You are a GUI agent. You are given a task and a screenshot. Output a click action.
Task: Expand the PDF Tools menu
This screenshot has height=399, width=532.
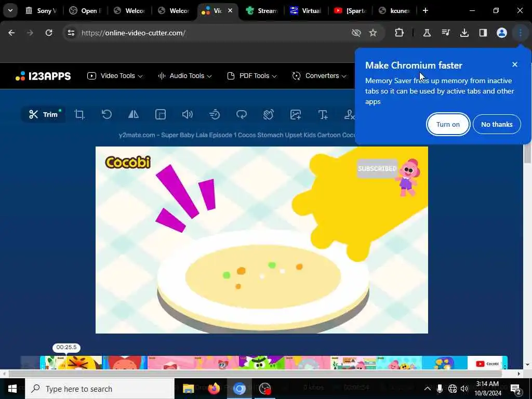252,76
